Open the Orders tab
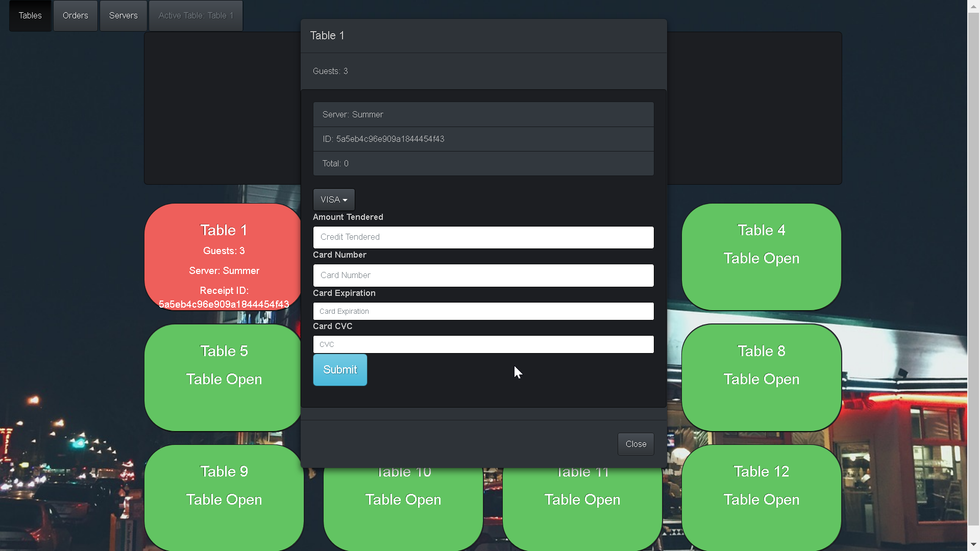980x551 pixels. (76, 15)
